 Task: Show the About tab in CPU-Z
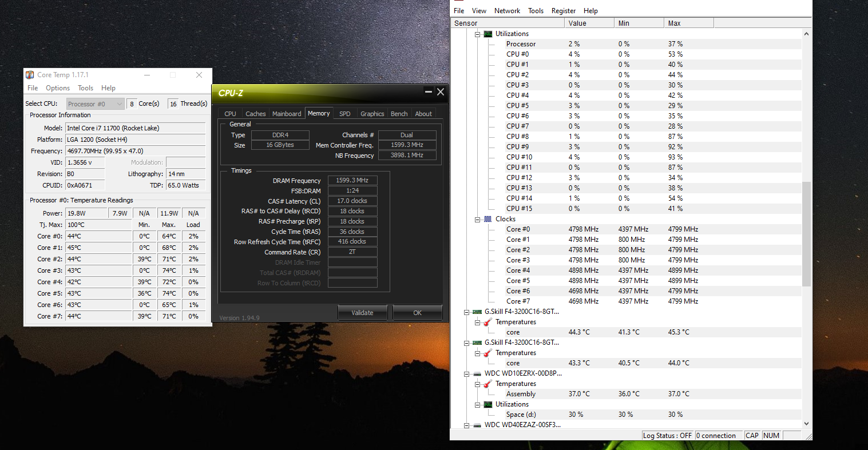coord(423,114)
